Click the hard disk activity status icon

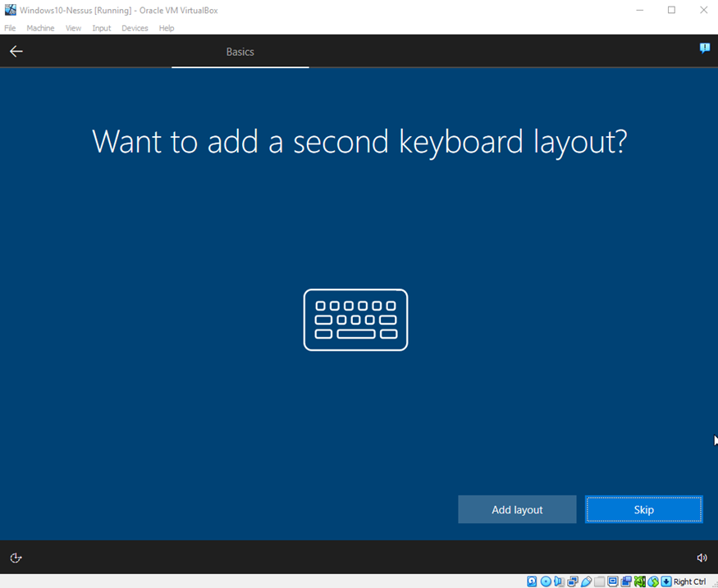532,581
